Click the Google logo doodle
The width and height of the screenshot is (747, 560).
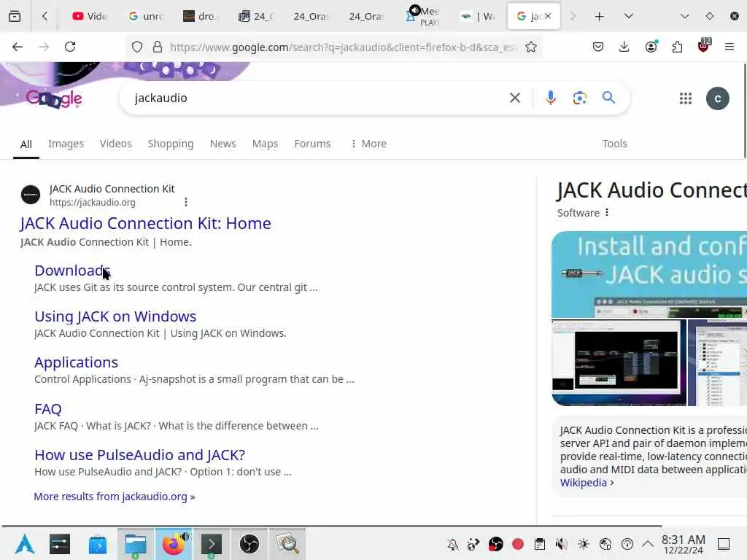[x=54, y=98]
